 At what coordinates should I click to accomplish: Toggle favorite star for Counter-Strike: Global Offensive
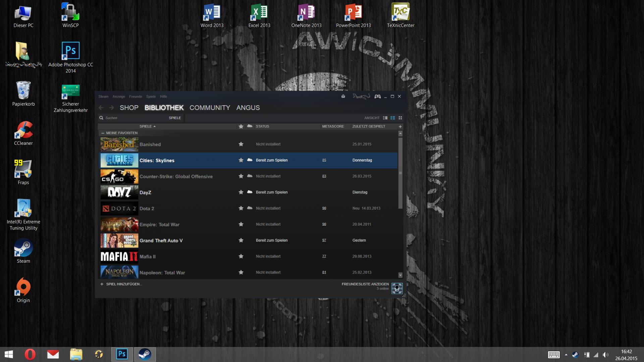click(x=241, y=176)
